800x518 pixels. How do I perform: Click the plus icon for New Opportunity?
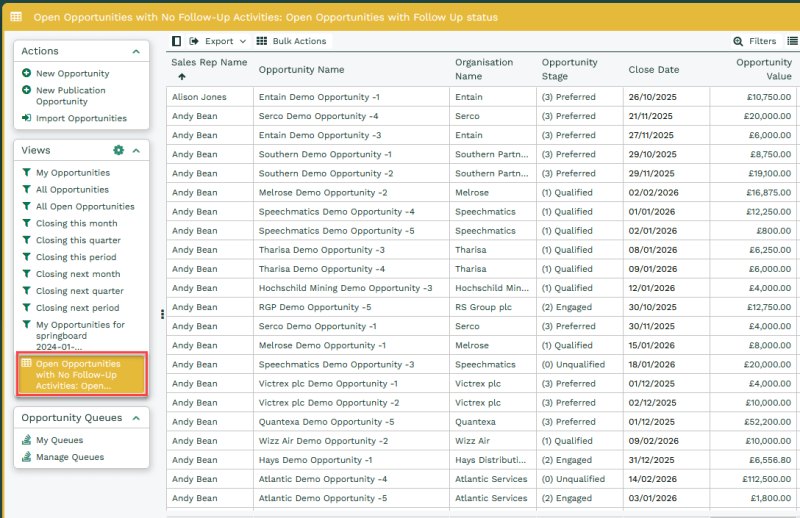click(x=26, y=73)
